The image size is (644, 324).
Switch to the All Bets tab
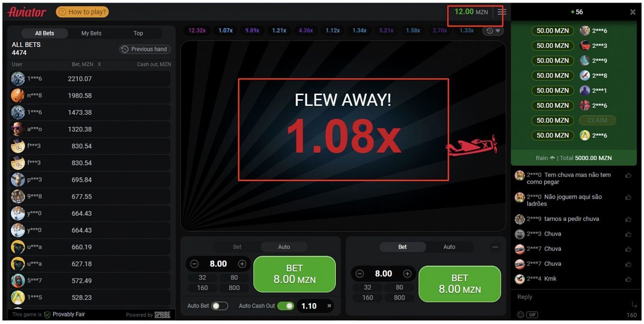[x=45, y=33]
